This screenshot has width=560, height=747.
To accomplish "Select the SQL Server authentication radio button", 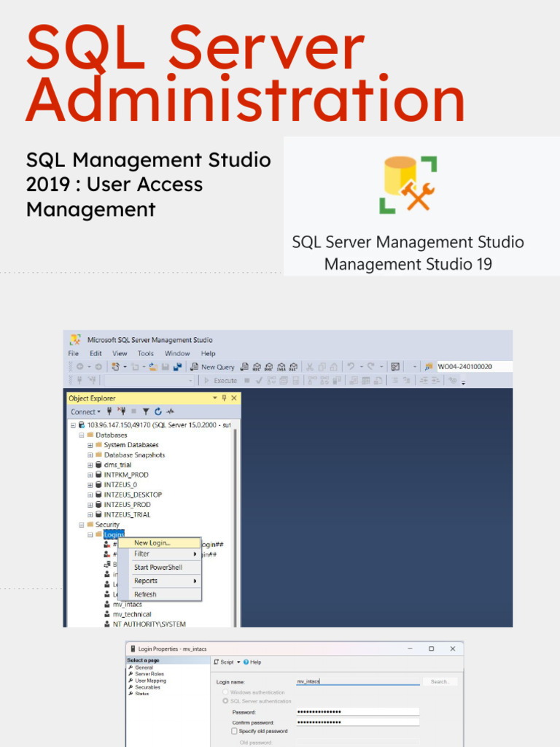I will pos(226,701).
